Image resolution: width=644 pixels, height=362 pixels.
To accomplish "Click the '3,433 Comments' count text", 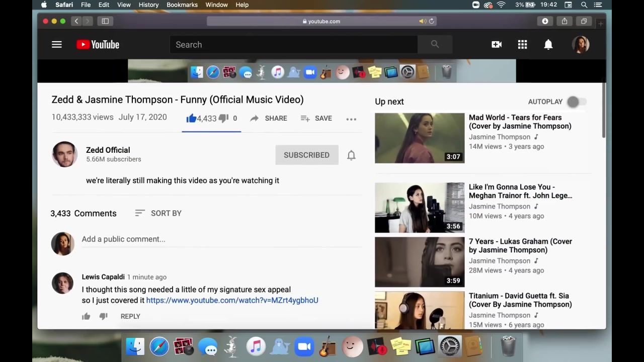I will (x=83, y=213).
